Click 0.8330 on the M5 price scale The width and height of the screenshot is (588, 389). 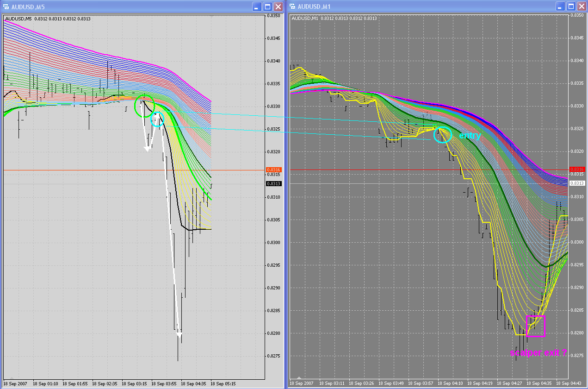coord(274,107)
